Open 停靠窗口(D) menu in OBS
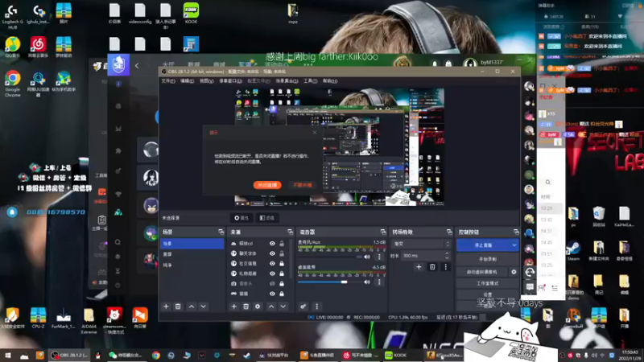 230,81
